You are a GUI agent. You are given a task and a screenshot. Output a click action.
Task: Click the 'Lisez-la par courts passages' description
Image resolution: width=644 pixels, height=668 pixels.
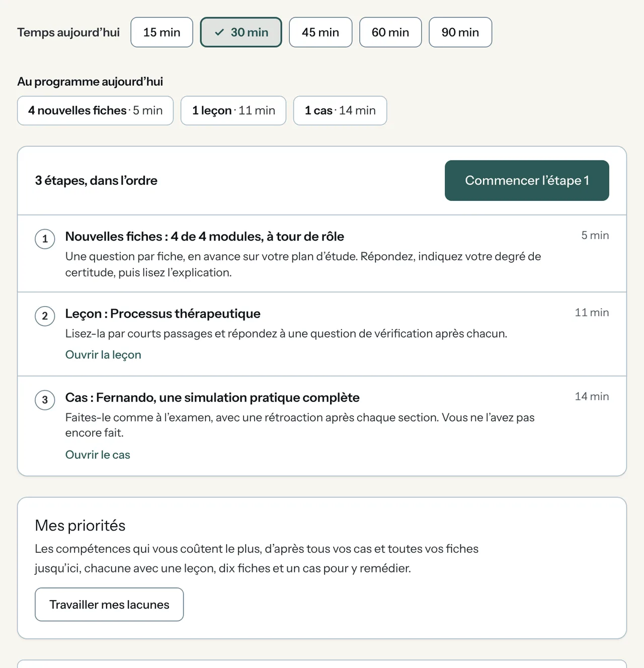(286, 333)
